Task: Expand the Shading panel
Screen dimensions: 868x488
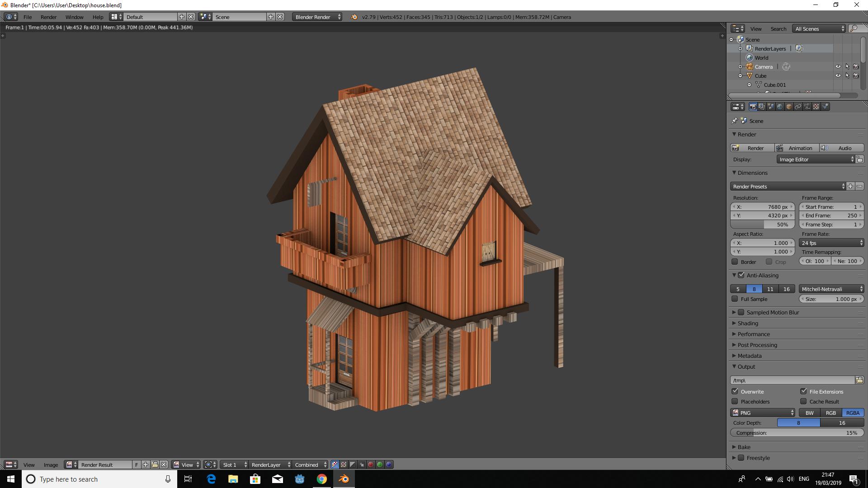Action: point(748,323)
